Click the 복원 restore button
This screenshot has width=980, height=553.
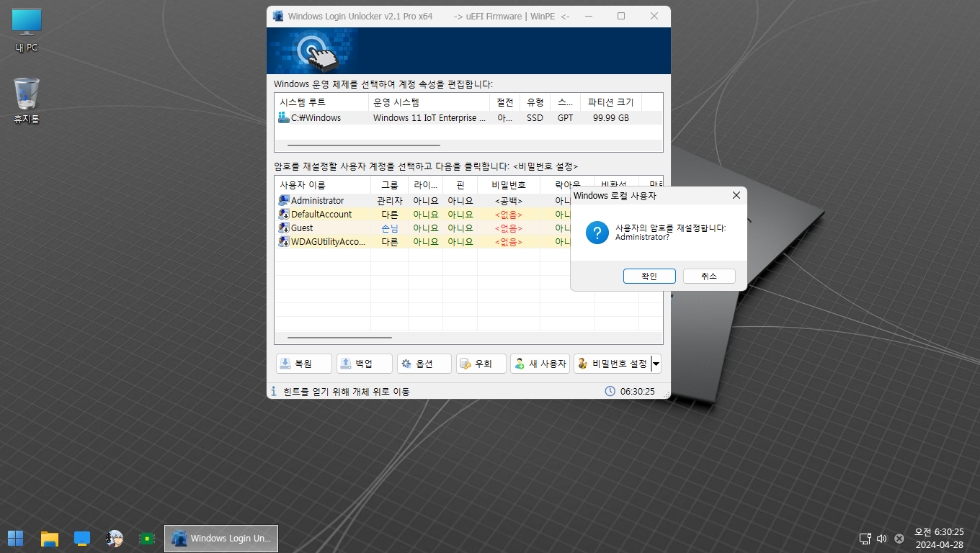(x=304, y=364)
